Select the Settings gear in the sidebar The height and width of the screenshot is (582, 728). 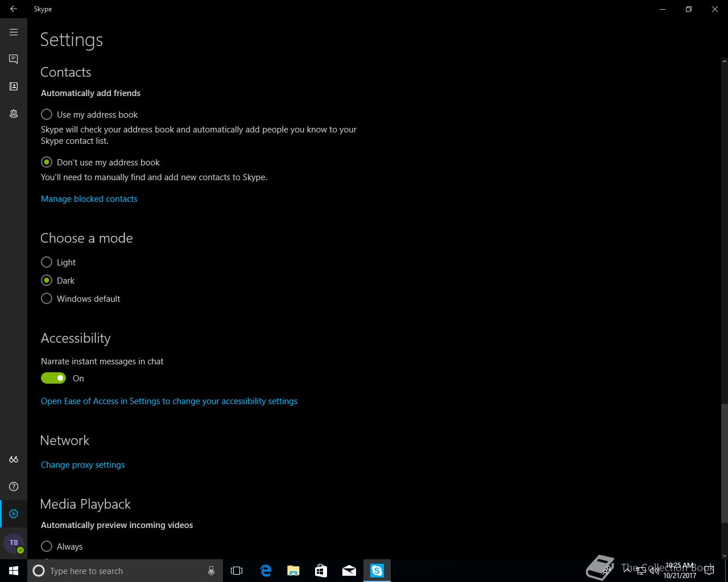click(14, 514)
